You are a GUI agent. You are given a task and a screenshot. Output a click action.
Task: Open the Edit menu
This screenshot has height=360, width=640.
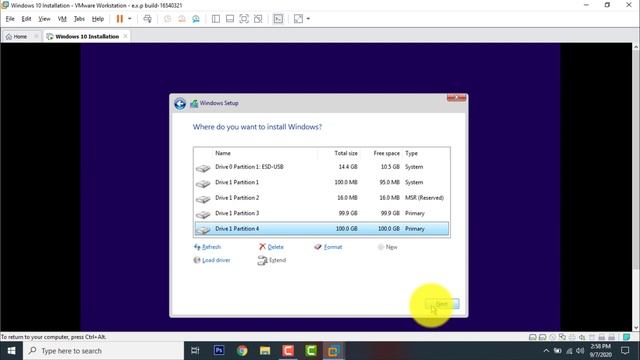click(26, 19)
